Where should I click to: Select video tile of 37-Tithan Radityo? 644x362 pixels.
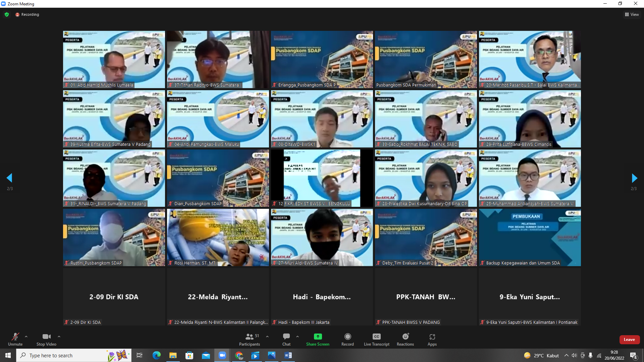pos(218,59)
